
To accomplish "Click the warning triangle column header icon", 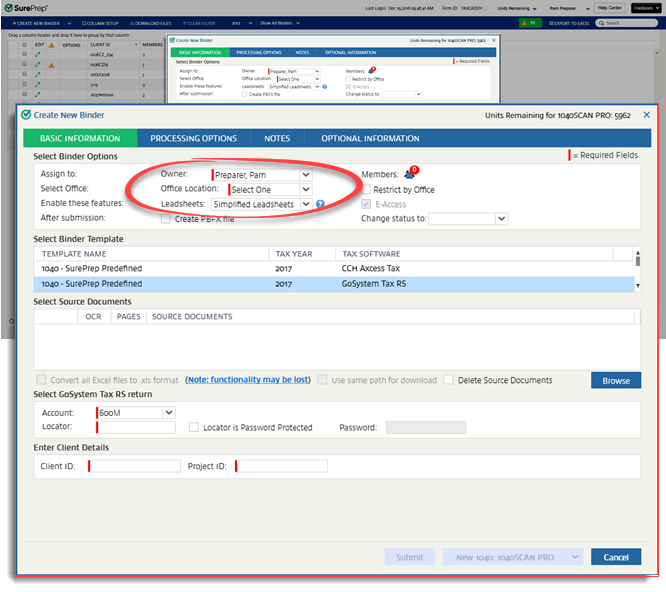I will 51,45.
